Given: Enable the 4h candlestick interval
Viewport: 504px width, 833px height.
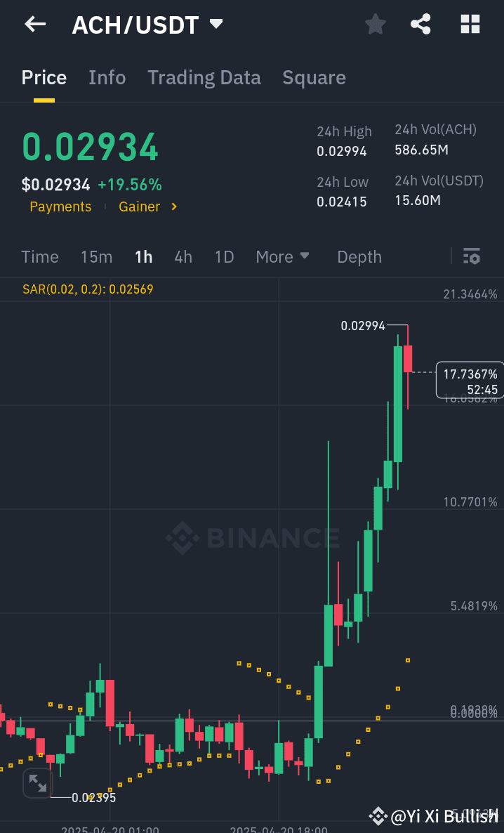Looking at the screenshot, I should 183,257.
